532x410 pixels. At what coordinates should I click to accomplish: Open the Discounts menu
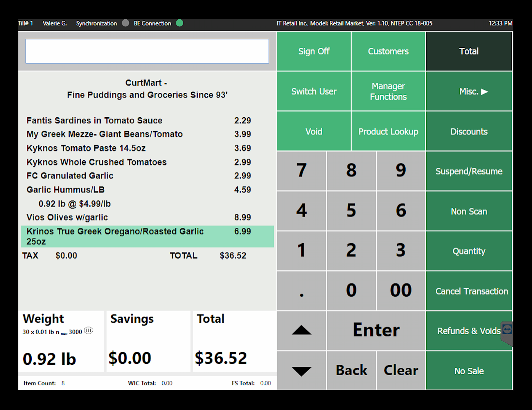[x=469, y=131]
